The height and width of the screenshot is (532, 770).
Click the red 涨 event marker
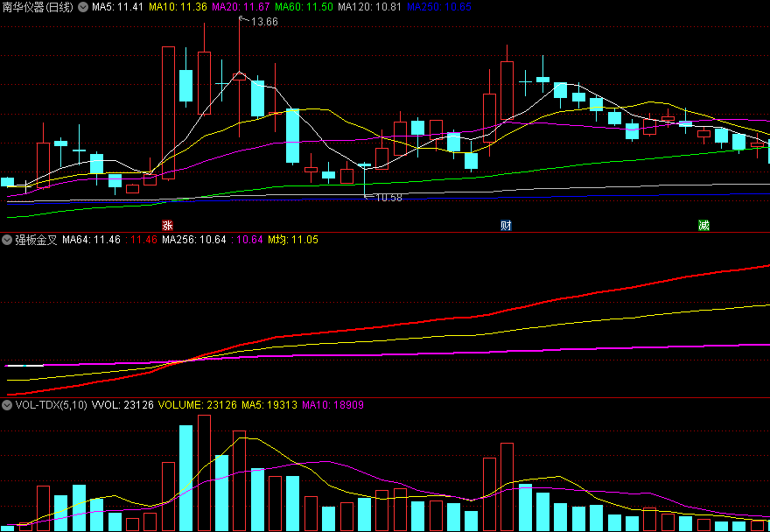[168, 226]
